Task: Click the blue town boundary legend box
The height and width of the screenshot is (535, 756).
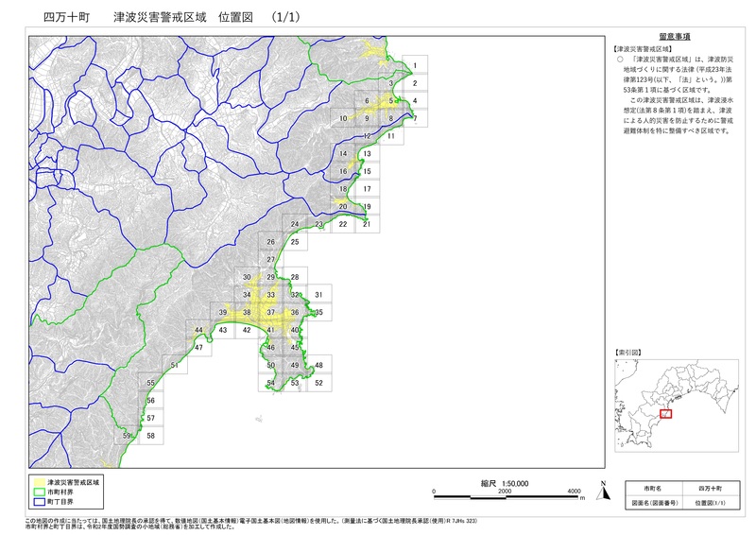Action: pyautogui.click(x=39, y=502)
